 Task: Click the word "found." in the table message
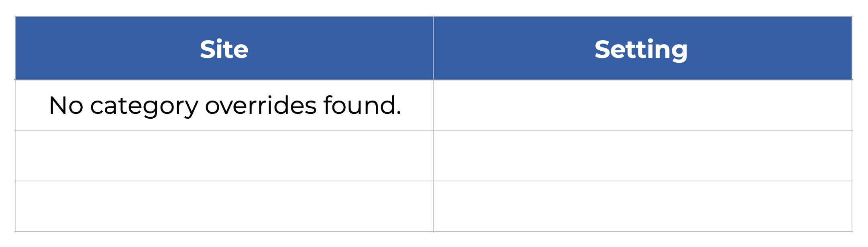[x=362, y=105]
